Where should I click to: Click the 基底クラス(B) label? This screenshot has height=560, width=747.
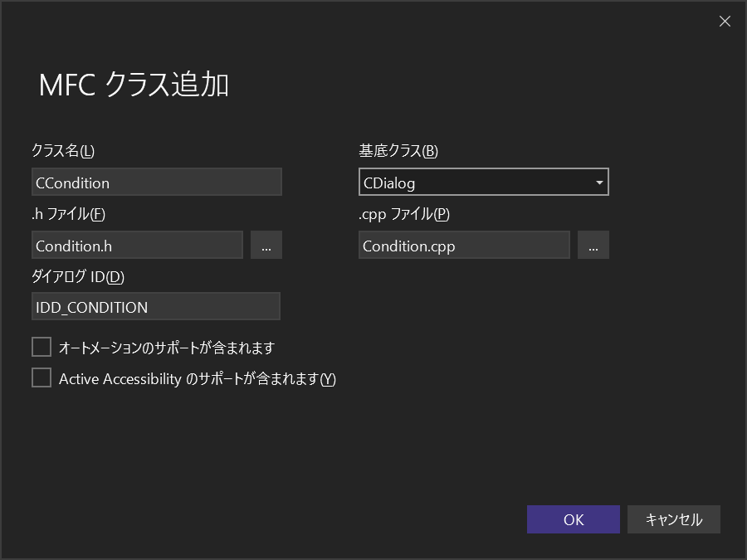coord(398,151)
